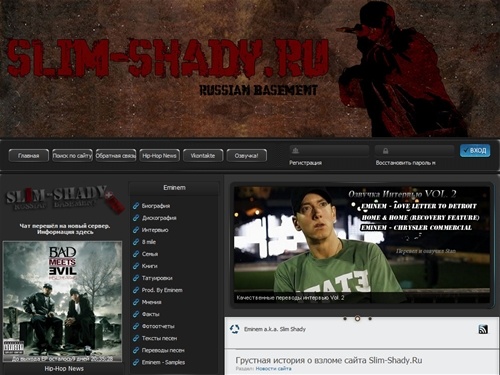Click the Eminem sidebar block header

[174, 188]
